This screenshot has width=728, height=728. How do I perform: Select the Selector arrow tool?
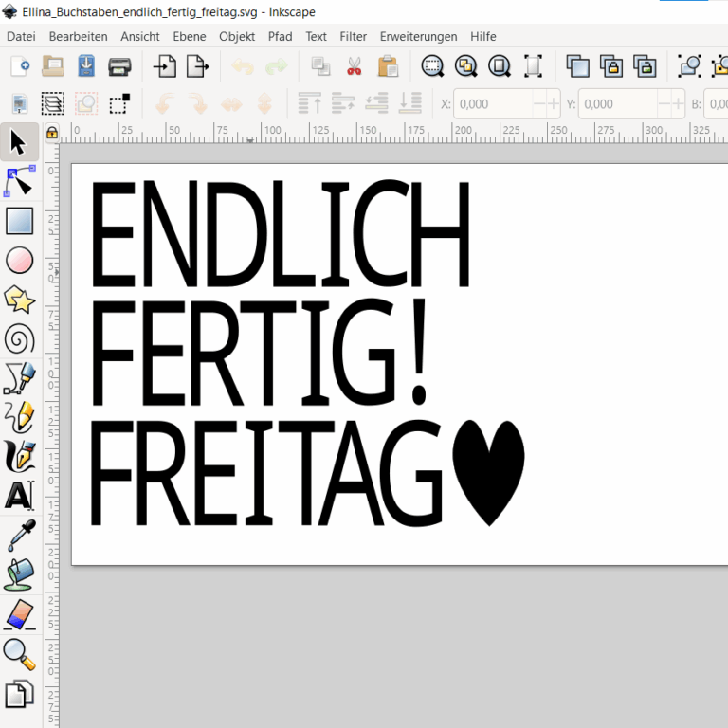[x=19, y=142]
